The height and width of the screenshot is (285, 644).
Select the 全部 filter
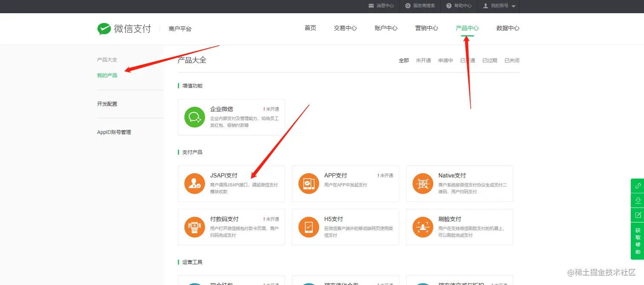404,61
